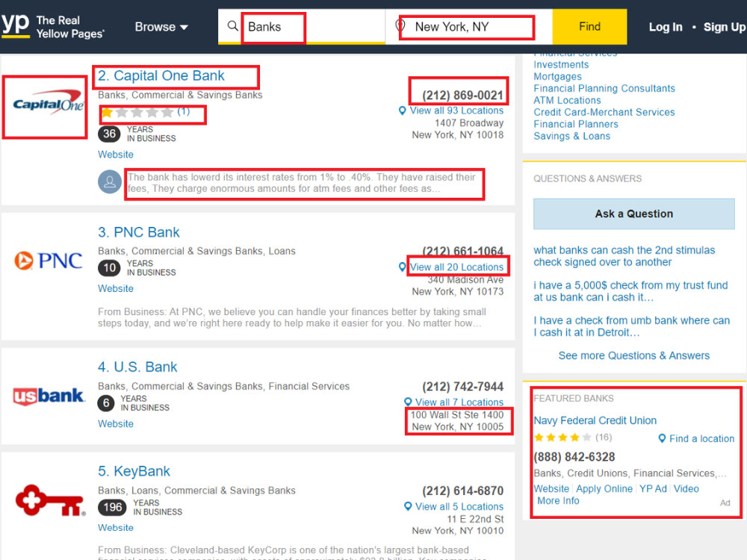Open the 5. KeyBank listing
This screenshot has width=747, height=560.
coord(134,471)
